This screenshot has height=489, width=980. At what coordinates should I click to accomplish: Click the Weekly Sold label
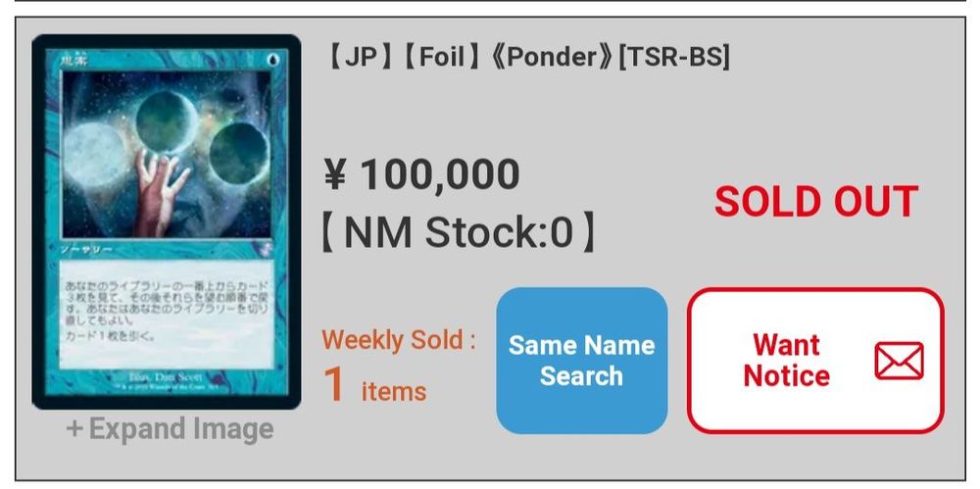click(399, 339)
